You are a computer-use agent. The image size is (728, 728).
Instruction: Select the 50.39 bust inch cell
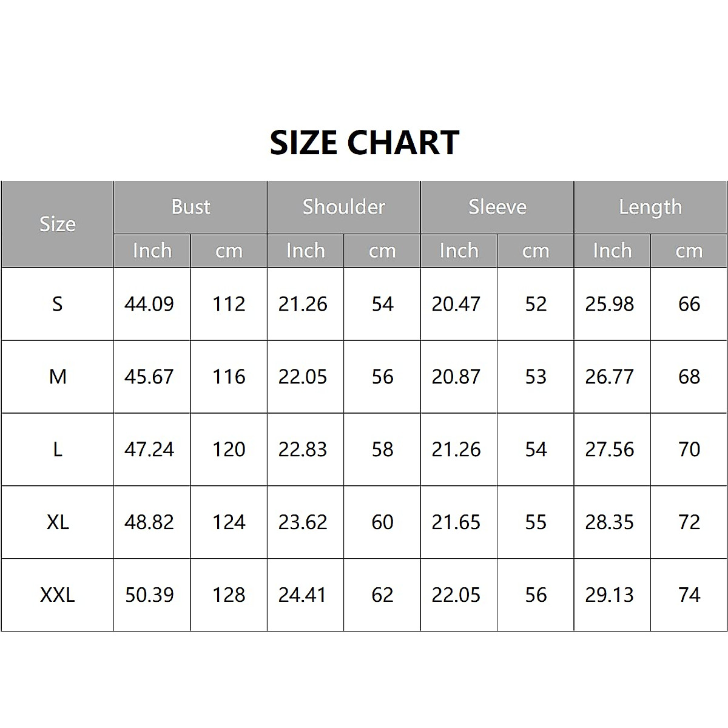coord(149,595)
